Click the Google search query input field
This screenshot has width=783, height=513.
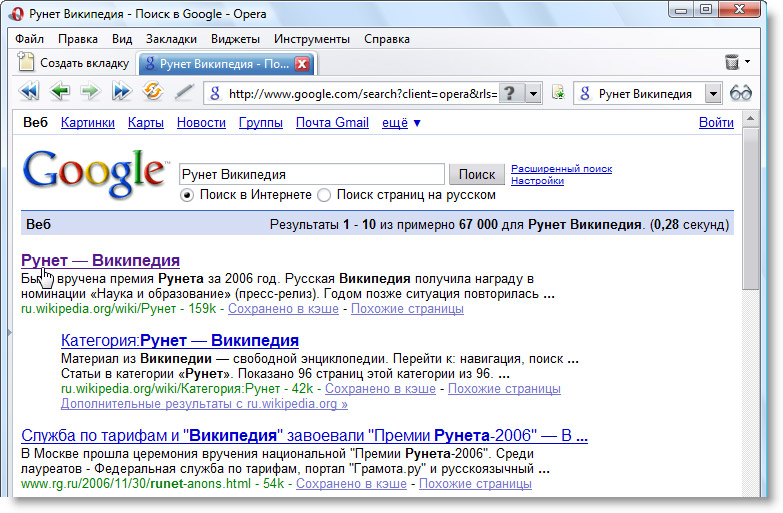click(312, 174)
